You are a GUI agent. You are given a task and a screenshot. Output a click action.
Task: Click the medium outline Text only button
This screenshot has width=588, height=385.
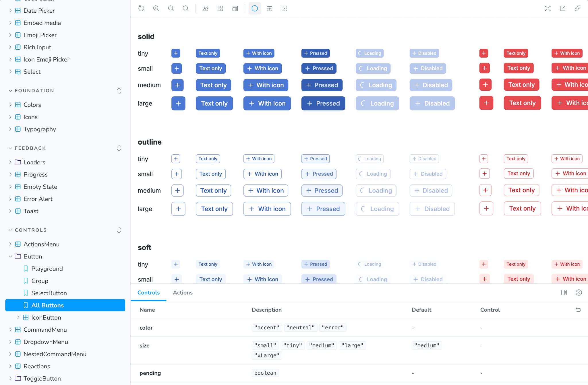213,190
